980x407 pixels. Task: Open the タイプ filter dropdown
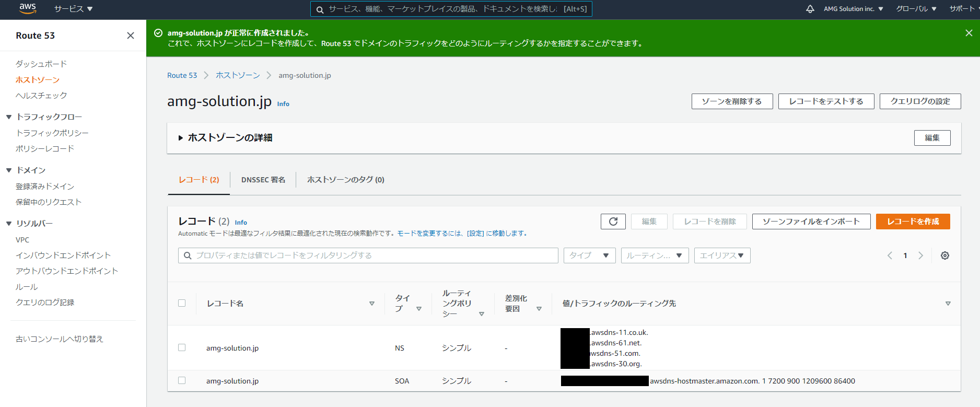coord(590,255)
